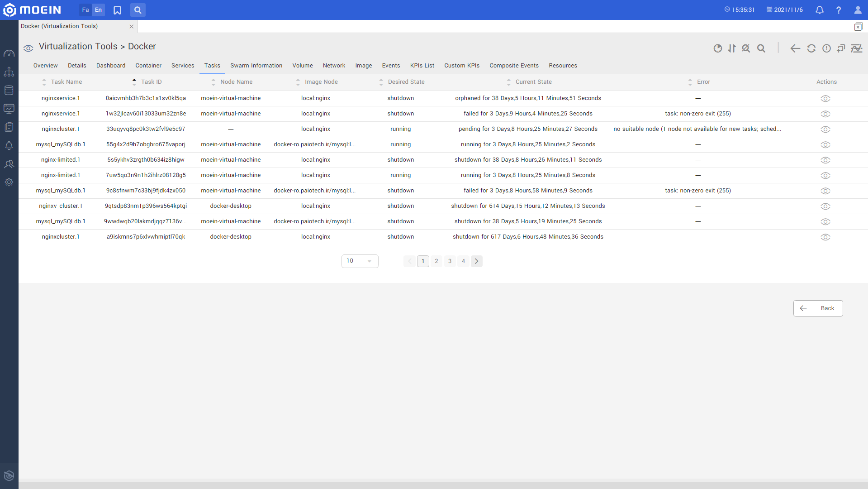View task a9iskmns7p6xlvwhmiptl70qk via eye icon
This screenshot has width=868, height=489.
(825, 237)
